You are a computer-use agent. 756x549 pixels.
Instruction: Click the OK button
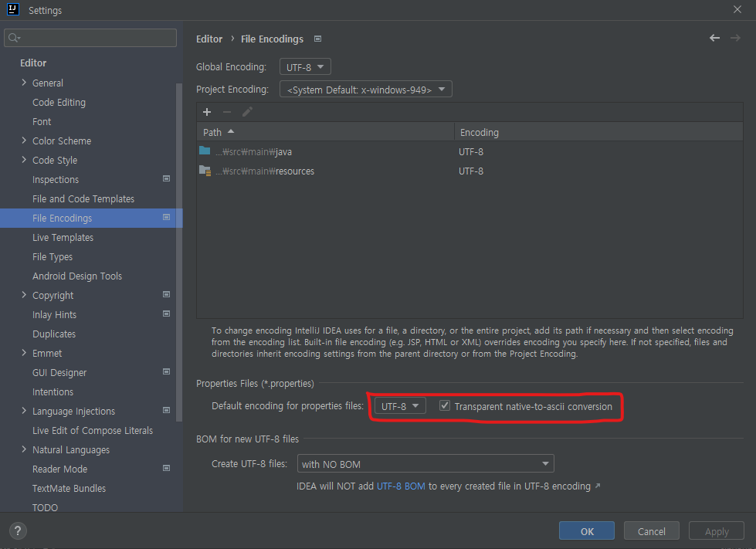click(x=587, y=531)
